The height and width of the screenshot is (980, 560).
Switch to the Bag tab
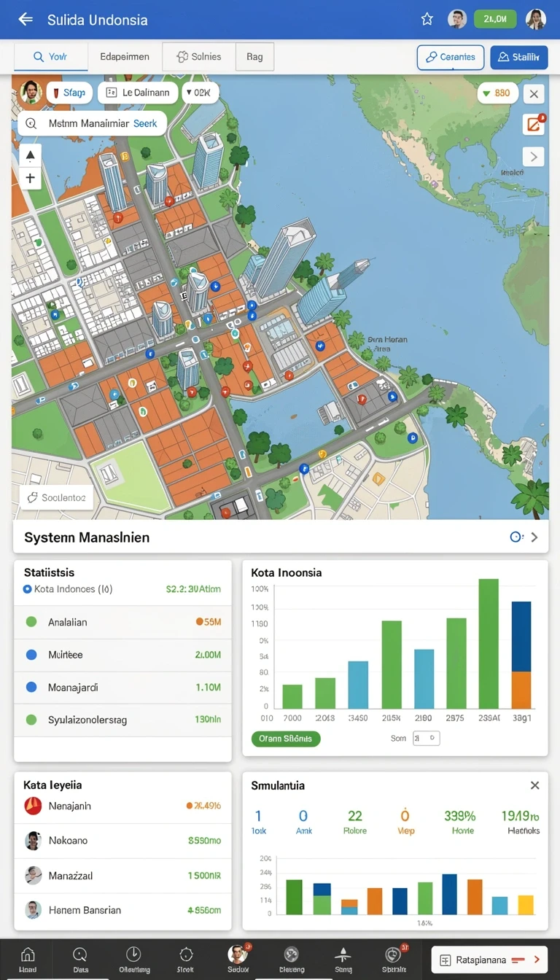coord(254,57)
